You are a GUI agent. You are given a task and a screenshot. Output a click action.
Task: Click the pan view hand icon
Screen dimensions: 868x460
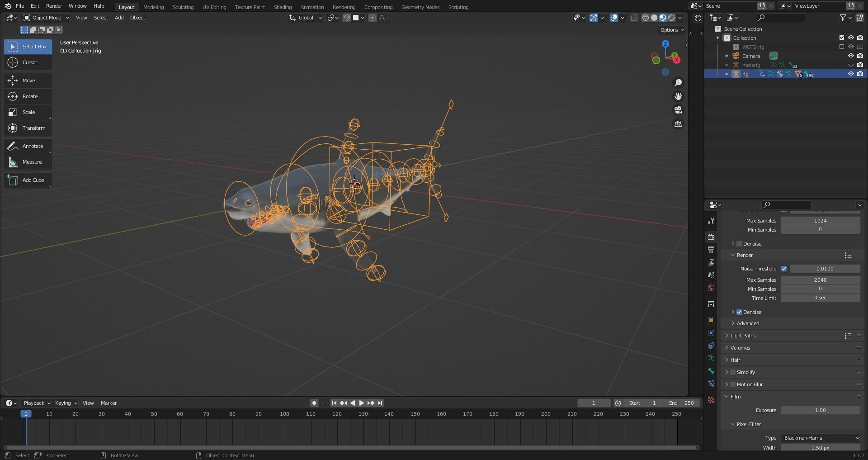(x=678, y=96)
